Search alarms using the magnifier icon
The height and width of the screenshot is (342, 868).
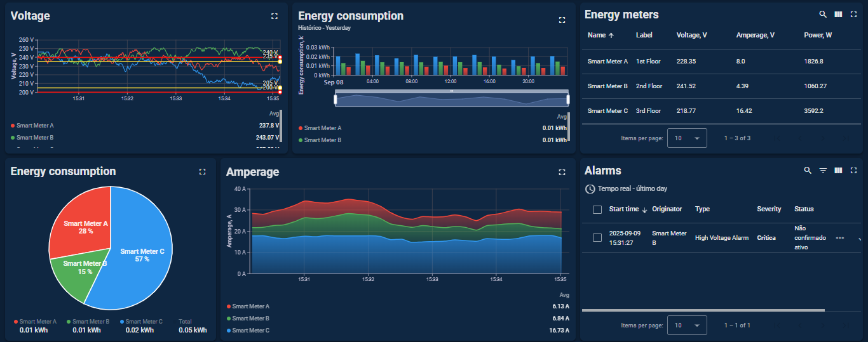coord(808,170)
